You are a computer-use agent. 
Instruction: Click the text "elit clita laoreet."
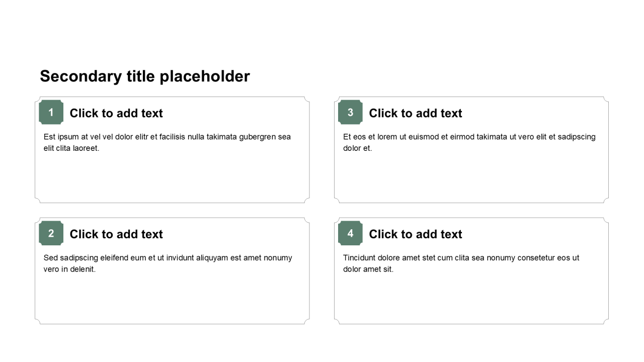71,148
